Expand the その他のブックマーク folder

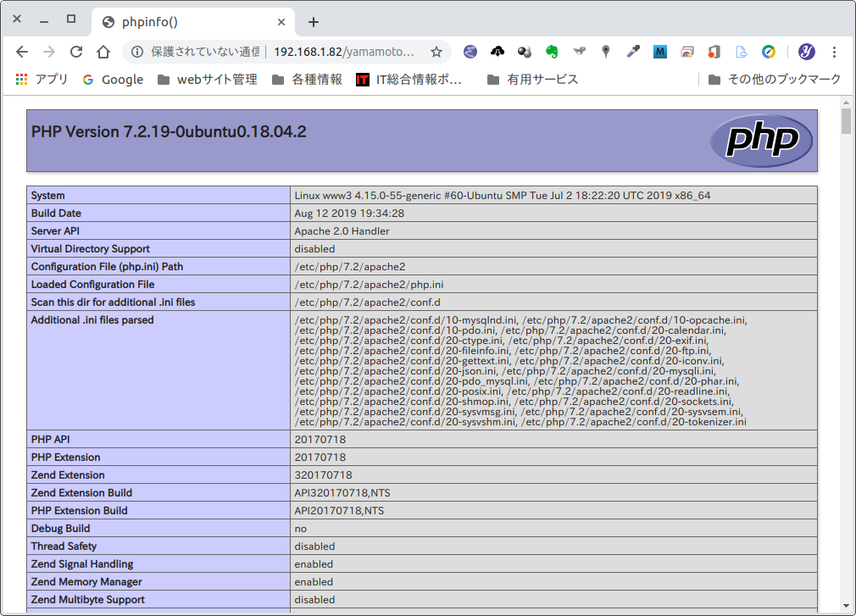click(774, 80)
